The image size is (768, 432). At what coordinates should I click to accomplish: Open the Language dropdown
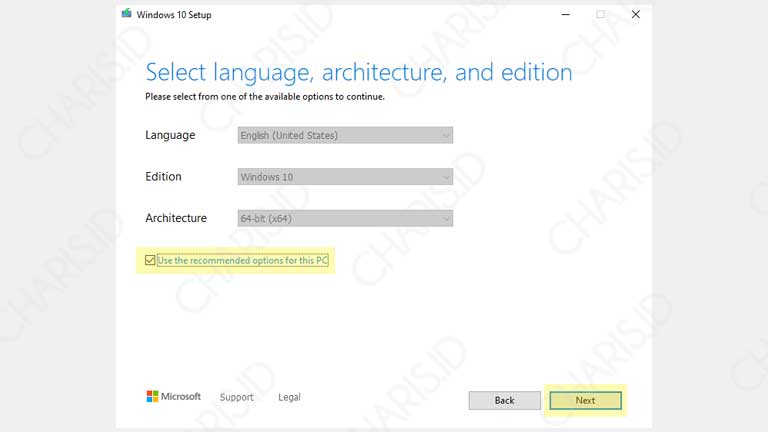tap(345, 135)
